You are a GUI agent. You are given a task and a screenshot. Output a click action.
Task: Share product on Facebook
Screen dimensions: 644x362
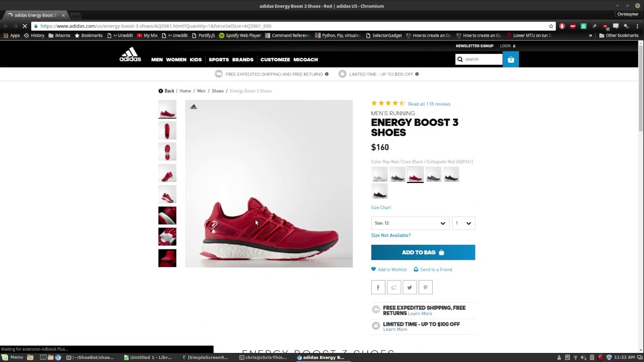coord(378,288)
